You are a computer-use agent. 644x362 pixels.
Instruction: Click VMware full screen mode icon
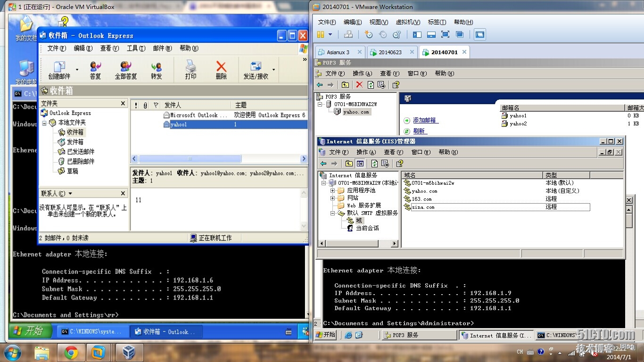coord(445,34)
